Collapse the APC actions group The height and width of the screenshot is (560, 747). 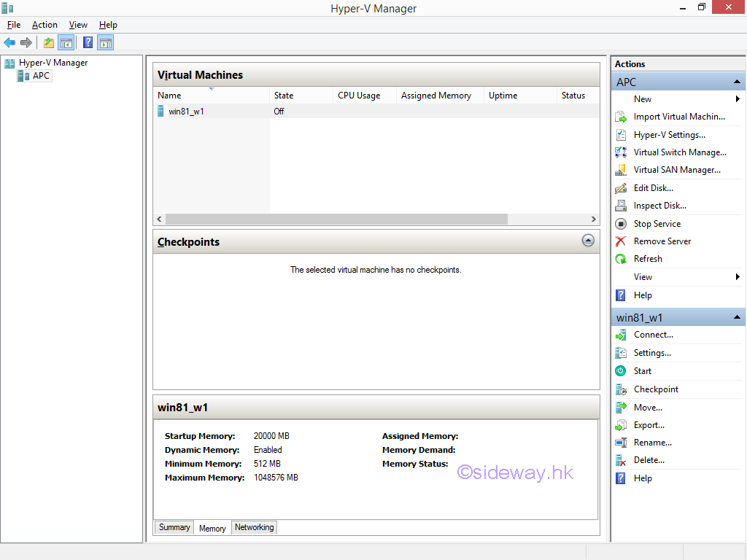(x=737, y=82)
